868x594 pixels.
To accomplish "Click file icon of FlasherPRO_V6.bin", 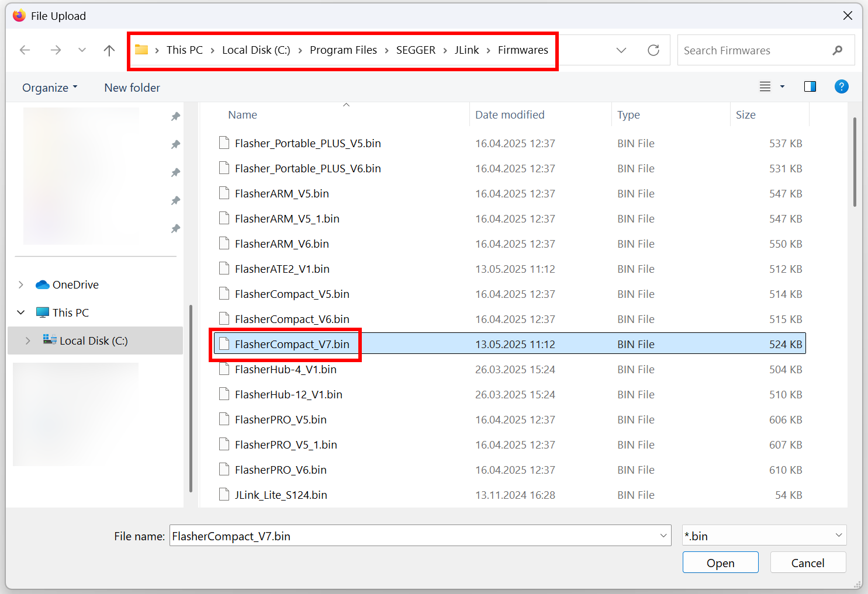I will click(x=224, y=470).
